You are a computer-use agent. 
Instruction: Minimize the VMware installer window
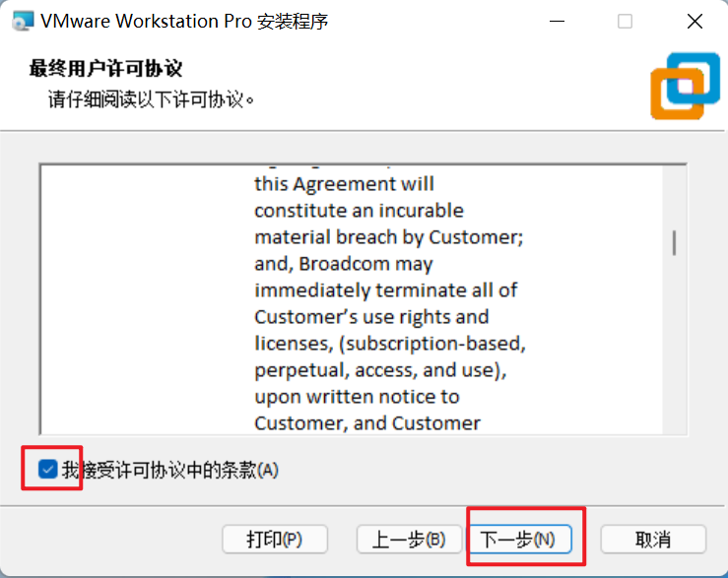(558, 21)
